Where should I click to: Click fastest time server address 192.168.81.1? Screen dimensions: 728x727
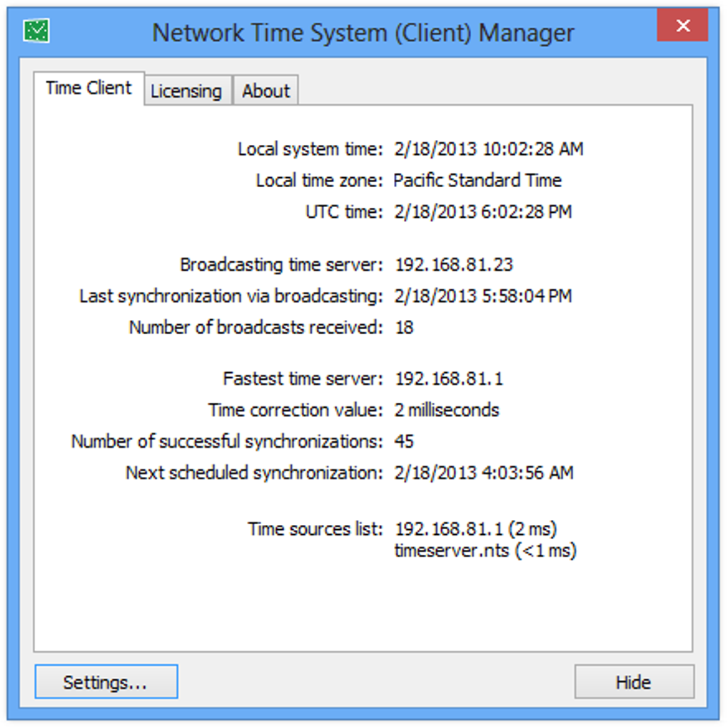(x=448, y=379)
